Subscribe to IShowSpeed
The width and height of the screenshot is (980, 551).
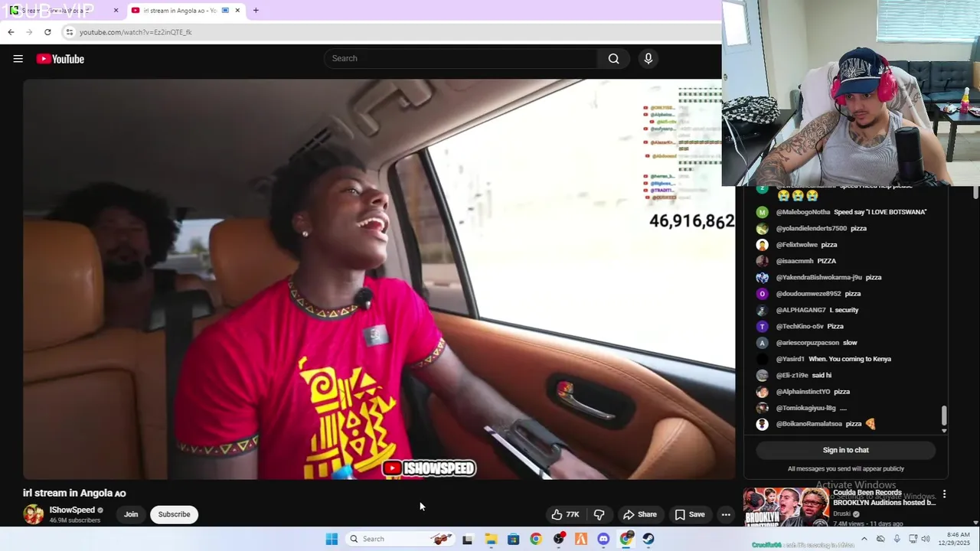click(x=174, y=514)
